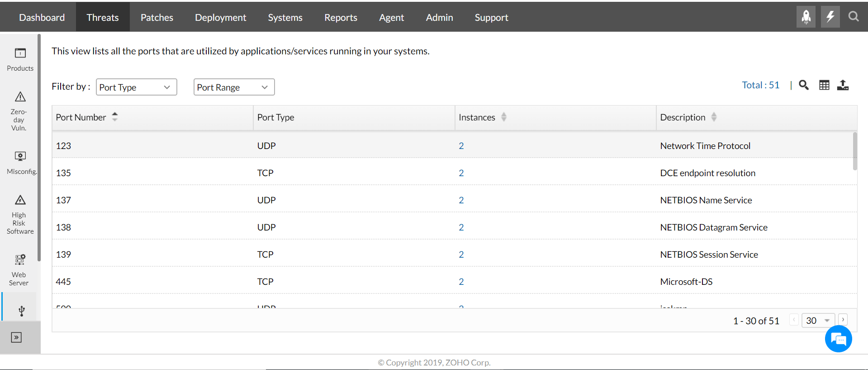Click the table search magnifier icon
Screen dimensions: 868x370
click(803, 85)
